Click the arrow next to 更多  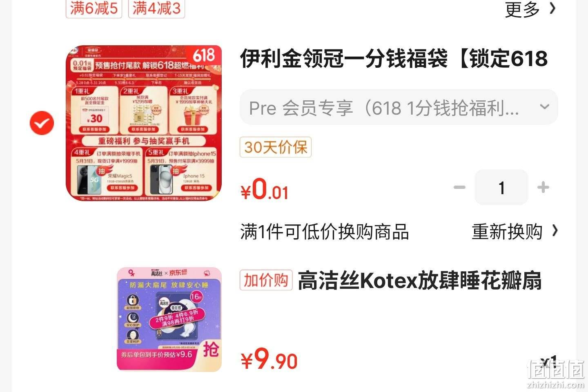coord(552,8)
